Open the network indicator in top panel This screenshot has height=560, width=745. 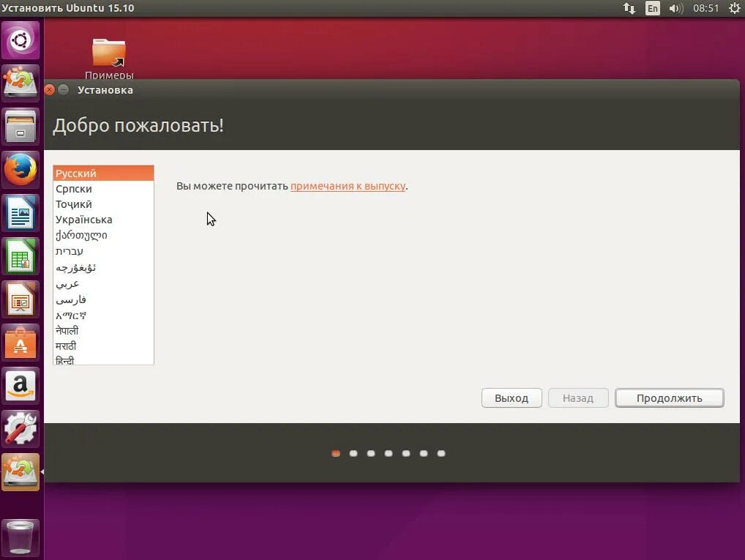(x=629, y=8)
